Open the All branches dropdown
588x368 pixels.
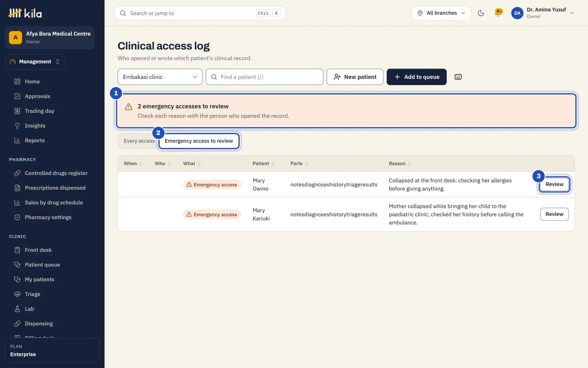tap(441, 13)
